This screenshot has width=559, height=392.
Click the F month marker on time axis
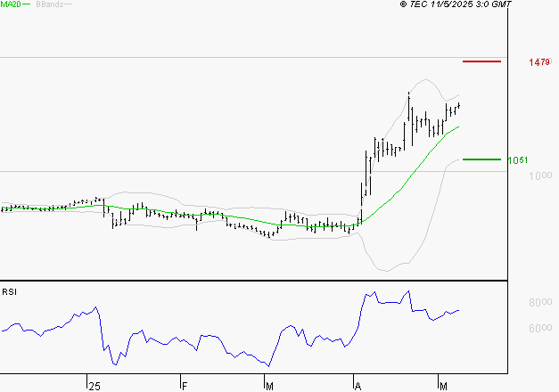[185, 387]
